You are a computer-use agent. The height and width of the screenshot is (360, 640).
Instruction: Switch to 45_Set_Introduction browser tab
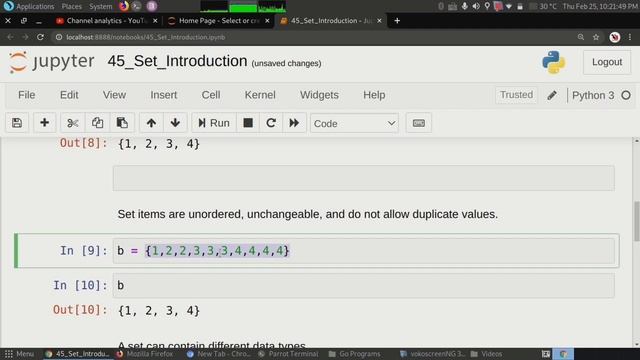tap(331, 20)
